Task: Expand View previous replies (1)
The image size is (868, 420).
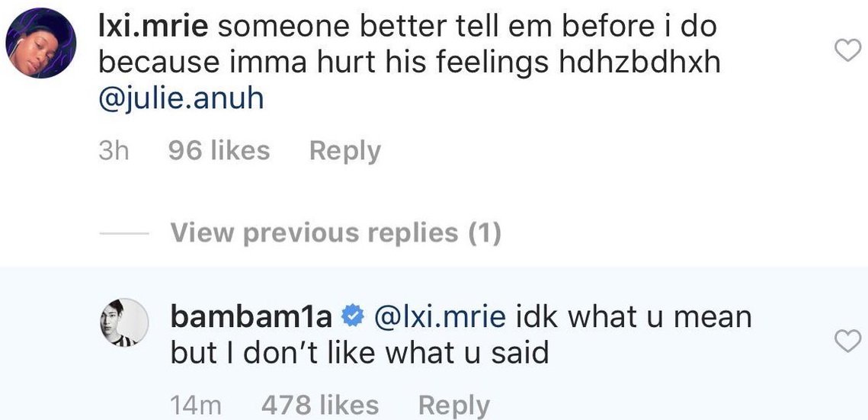Action: 335,232
